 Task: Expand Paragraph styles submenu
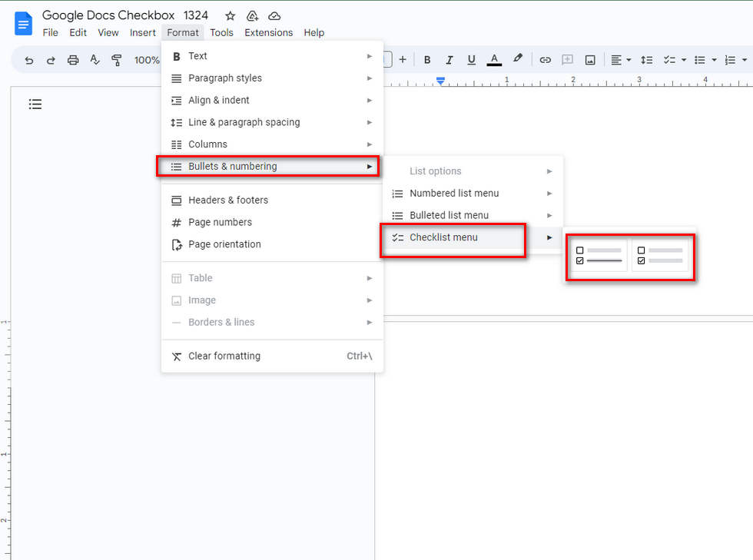[x=272, y=78]
